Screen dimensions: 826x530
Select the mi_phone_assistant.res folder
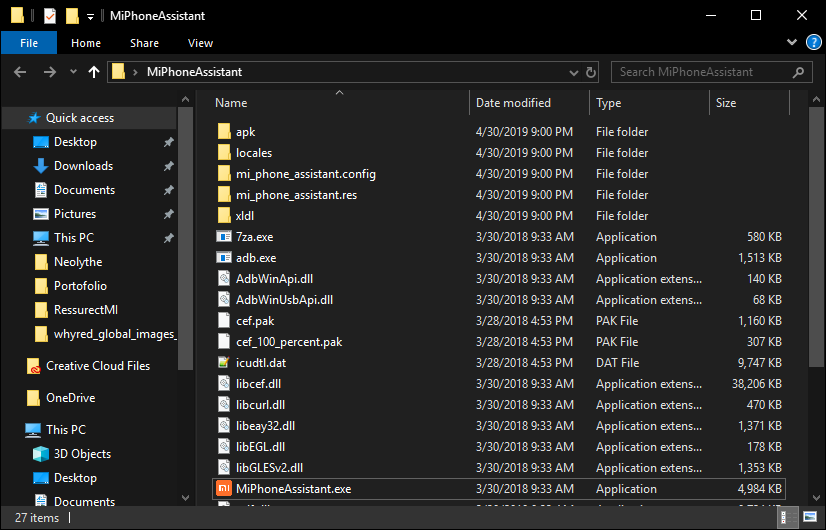(287, 195)
